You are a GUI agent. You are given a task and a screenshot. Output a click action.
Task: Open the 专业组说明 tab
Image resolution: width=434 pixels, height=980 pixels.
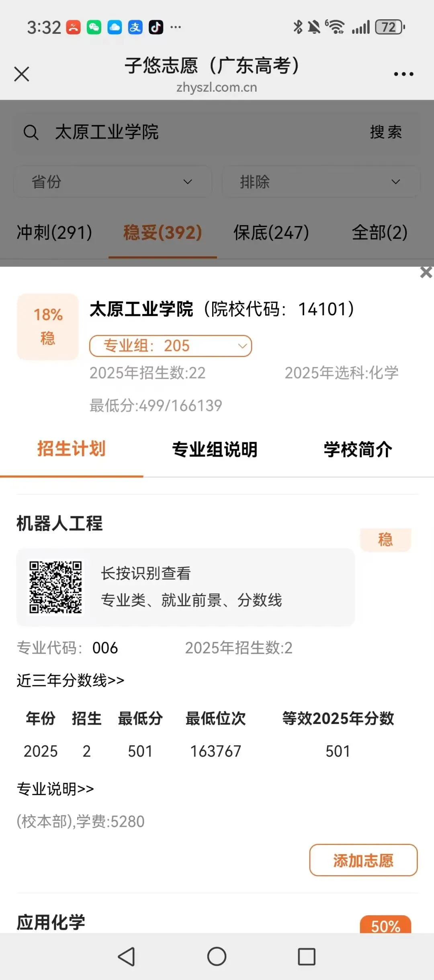[x=215, y=449]
